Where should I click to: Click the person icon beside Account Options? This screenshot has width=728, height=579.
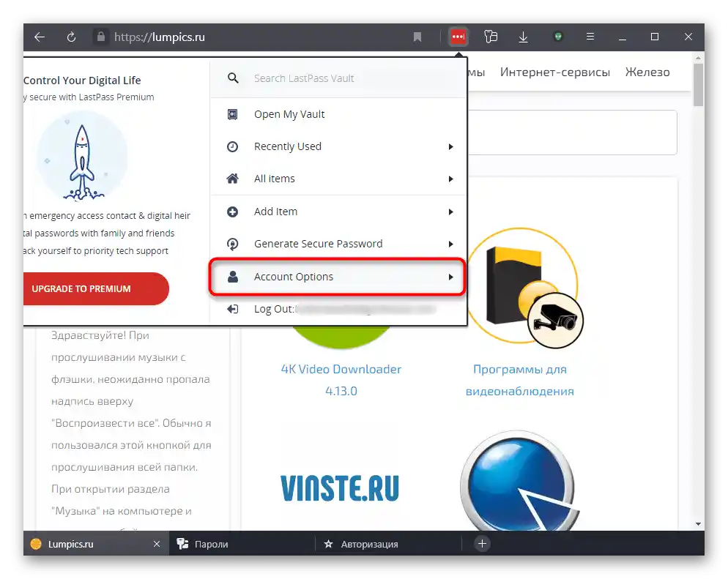(x=233, y=277)
